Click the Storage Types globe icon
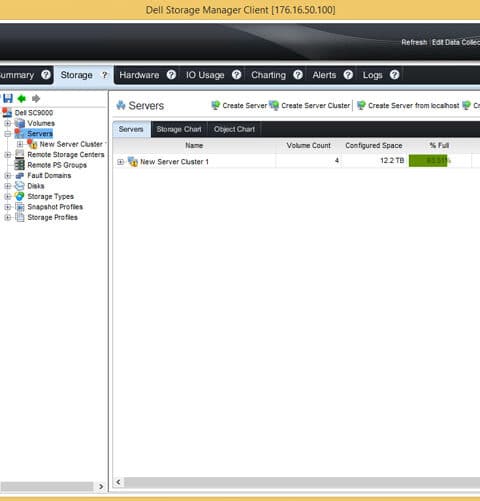 coord(20,196)
